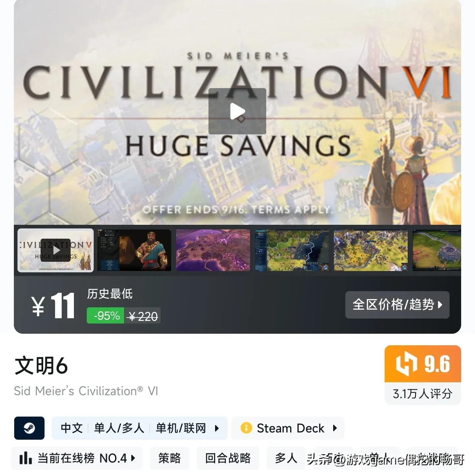View the purple night map thumbnail
The width and height of the screenshot is (475, 476).
click(213, 250)
